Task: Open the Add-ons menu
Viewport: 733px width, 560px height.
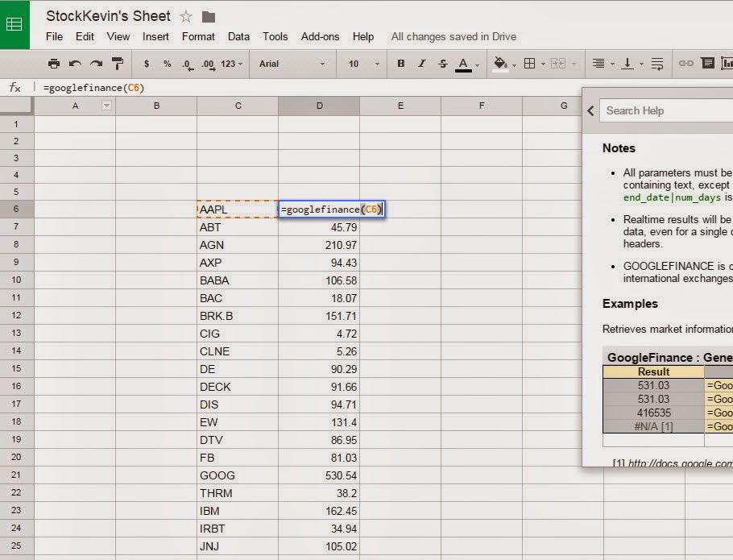Action: [320, 36]
